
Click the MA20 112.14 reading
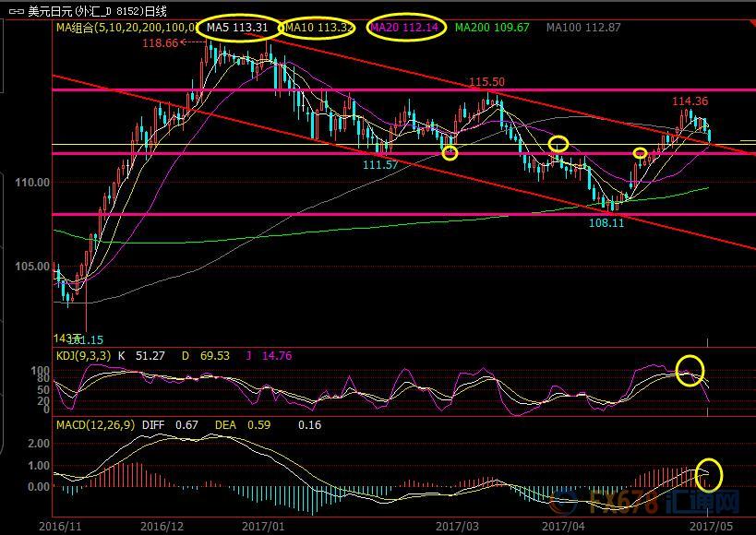coord(404,28)
